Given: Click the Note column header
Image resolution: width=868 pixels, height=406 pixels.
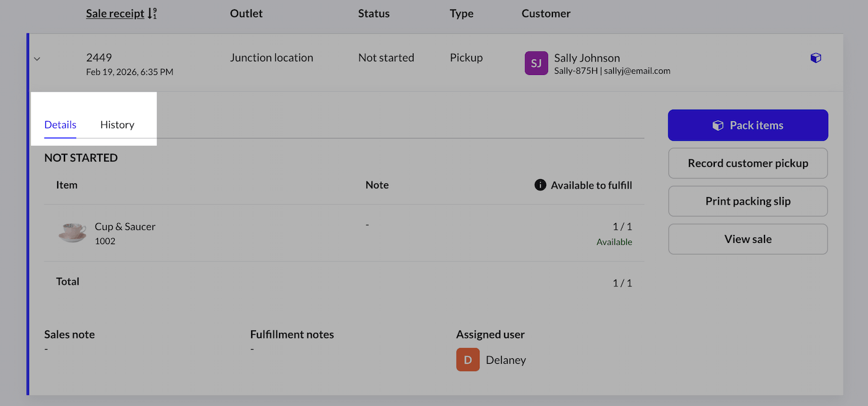Looking at the screenshot, I should coord(377,185).
